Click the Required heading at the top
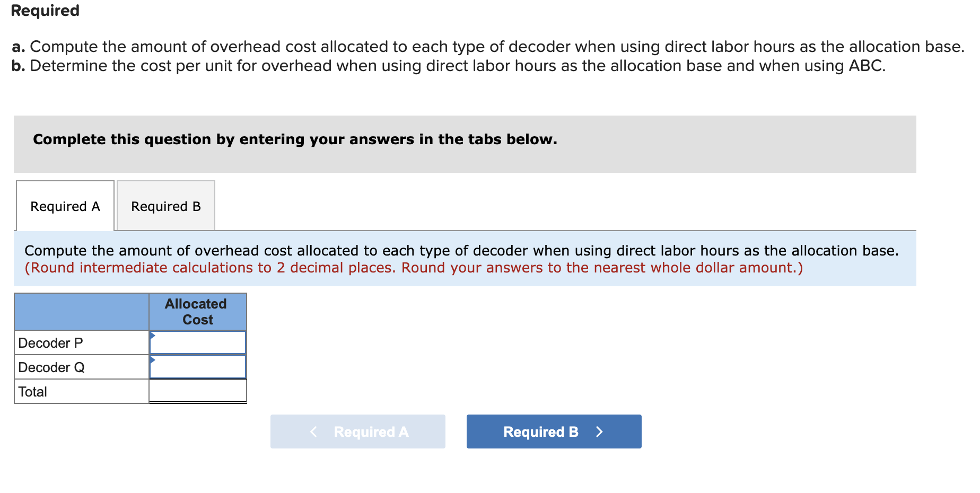This screenshot has width=980, height=493. [45, 11]
